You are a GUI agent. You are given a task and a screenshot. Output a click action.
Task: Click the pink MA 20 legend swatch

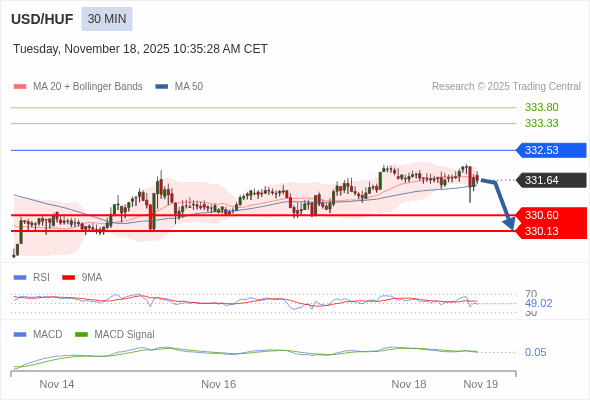coord(20,87)
